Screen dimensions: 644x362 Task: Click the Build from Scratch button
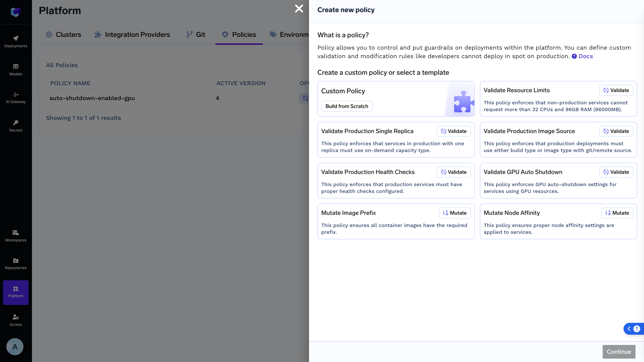[347, 106]
